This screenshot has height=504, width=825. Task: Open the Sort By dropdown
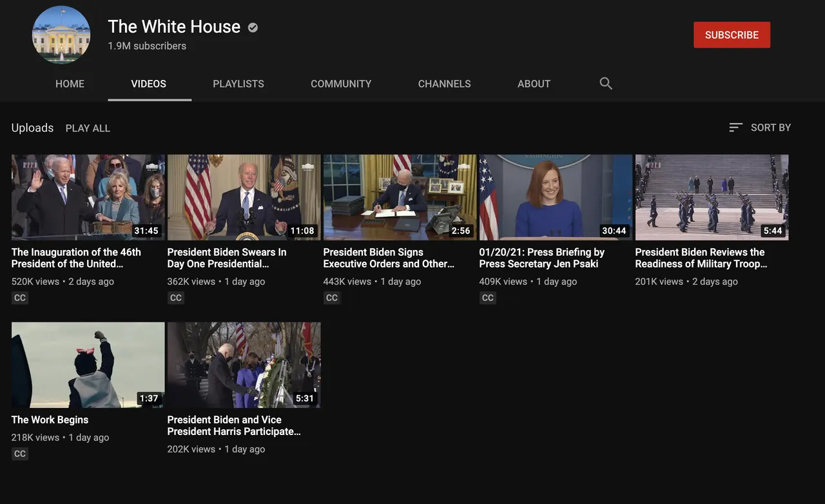pyautogui.click(x=760, y=128)
